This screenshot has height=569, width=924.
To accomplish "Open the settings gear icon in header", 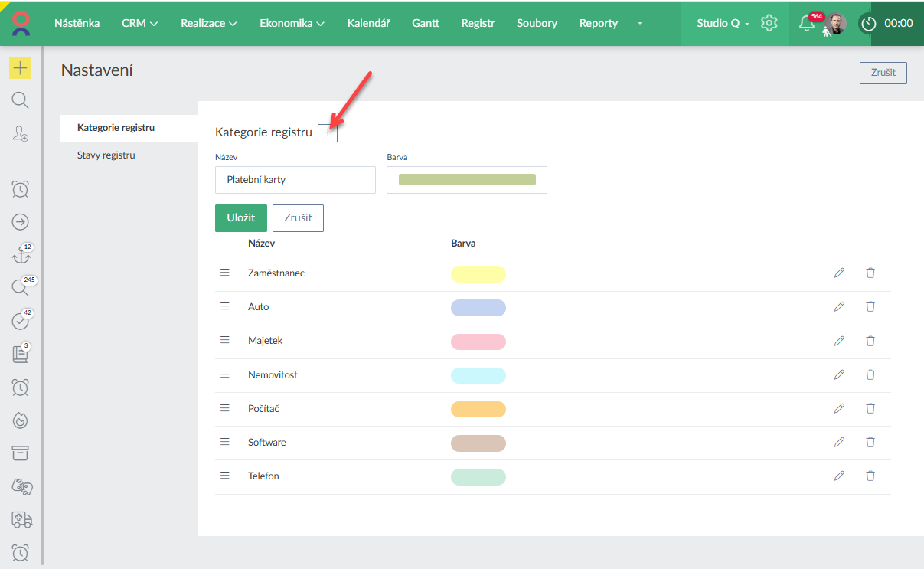I will pyautogui.click(x=769, y=23).
